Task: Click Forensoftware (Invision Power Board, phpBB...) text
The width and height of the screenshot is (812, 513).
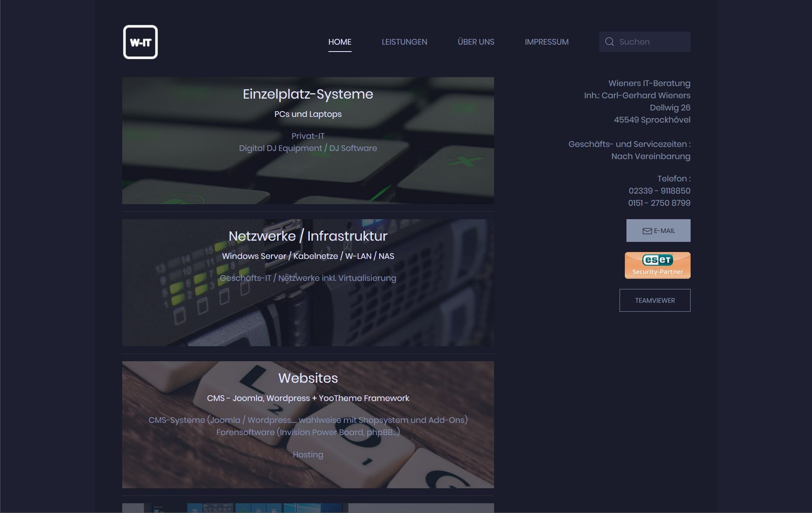Action: 308,432
